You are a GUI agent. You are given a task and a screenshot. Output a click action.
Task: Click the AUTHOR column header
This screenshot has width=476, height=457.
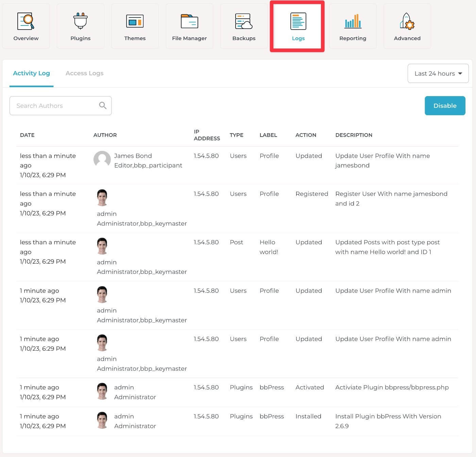(x=105, y=135)
